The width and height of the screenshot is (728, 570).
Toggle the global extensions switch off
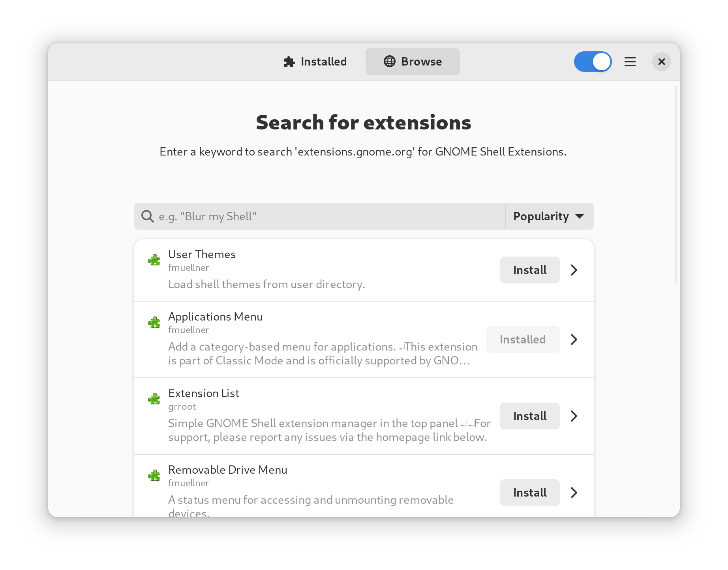pos(593,62)
